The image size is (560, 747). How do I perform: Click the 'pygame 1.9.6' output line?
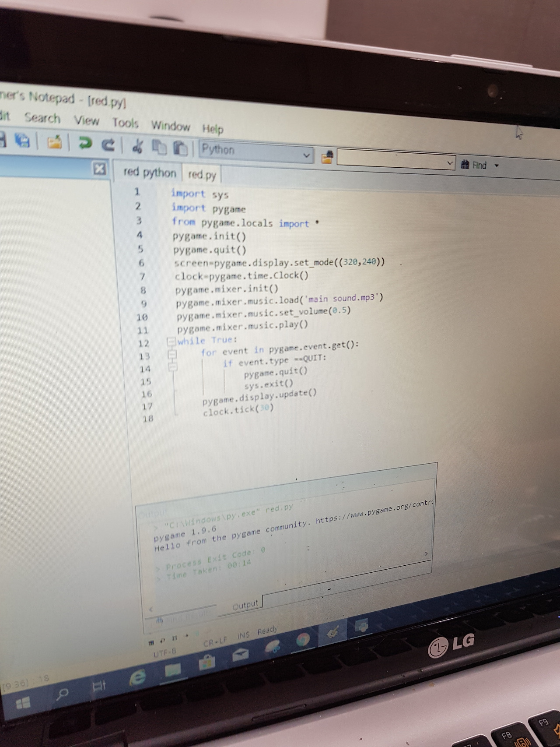(x=185, y=534)
